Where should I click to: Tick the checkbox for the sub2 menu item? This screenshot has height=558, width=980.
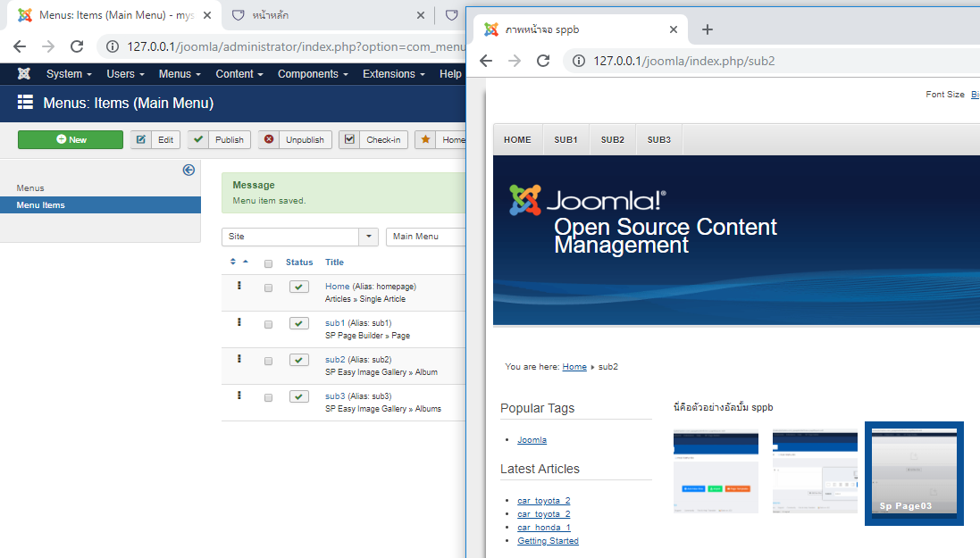tap(268, 361)
